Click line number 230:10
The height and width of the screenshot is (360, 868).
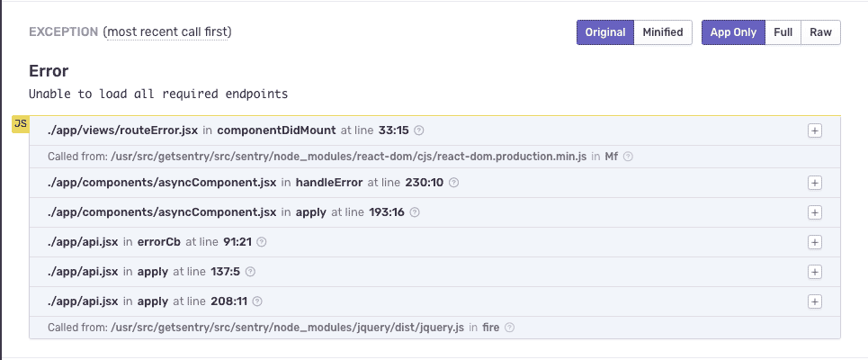point(425,182)
